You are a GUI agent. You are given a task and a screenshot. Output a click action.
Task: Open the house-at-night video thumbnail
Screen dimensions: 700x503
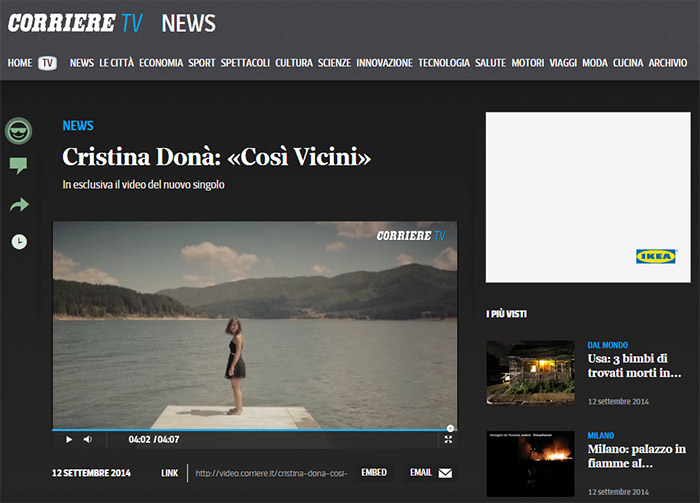[530, 373]
